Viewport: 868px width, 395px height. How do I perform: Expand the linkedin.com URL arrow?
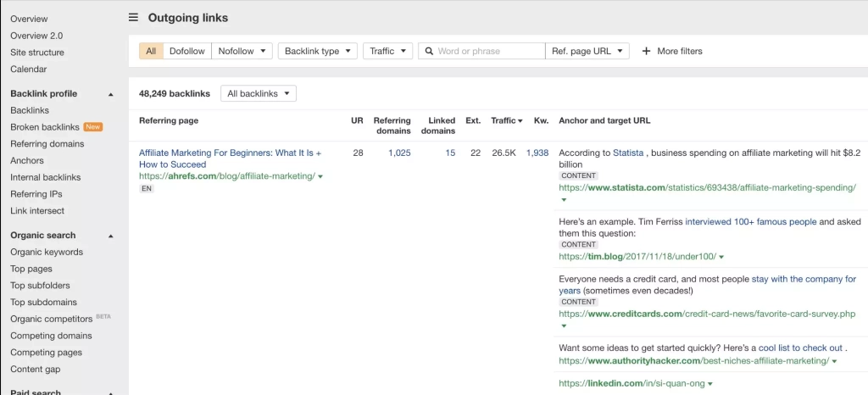(x=710, y=383)
